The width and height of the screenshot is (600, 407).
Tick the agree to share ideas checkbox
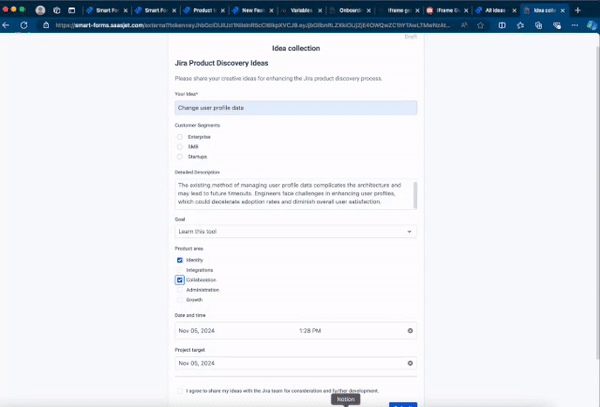(x=179, y=391)
